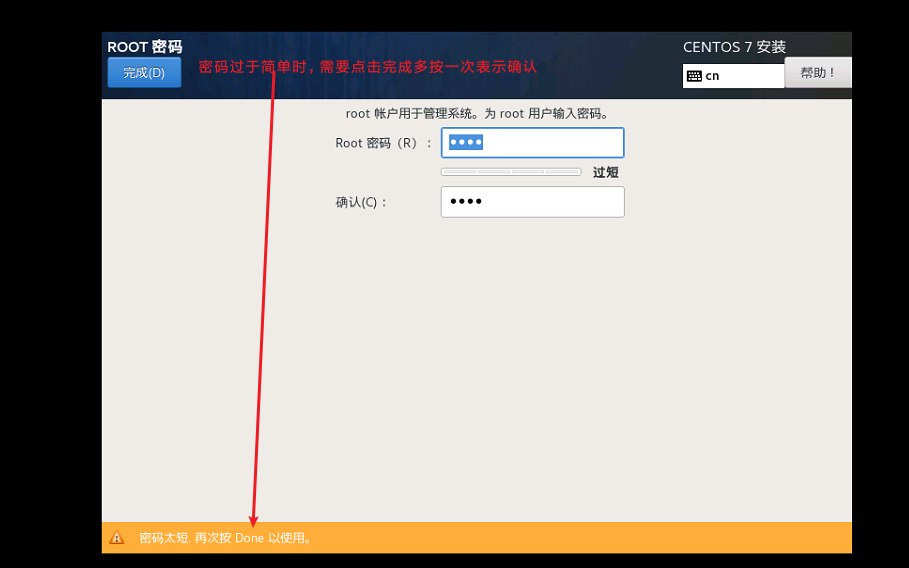Click the 完成(D) done button
909x568 pixels.
(x=144, y=72)
